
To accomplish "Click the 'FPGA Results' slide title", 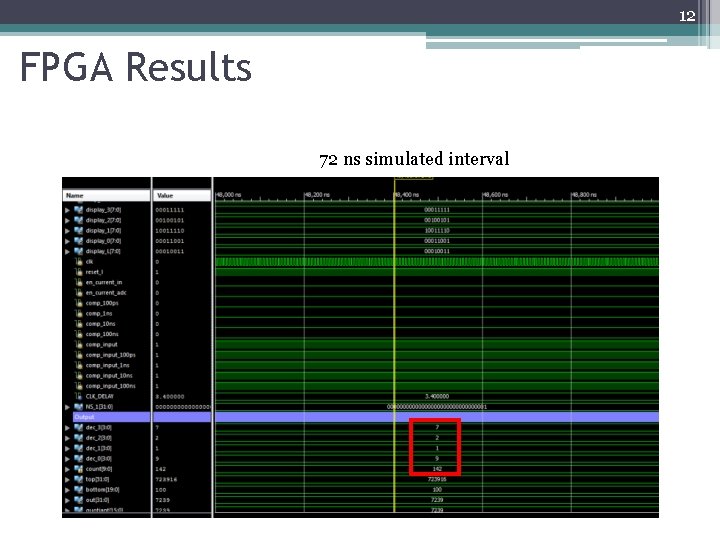I will click(x=136, y=67).
